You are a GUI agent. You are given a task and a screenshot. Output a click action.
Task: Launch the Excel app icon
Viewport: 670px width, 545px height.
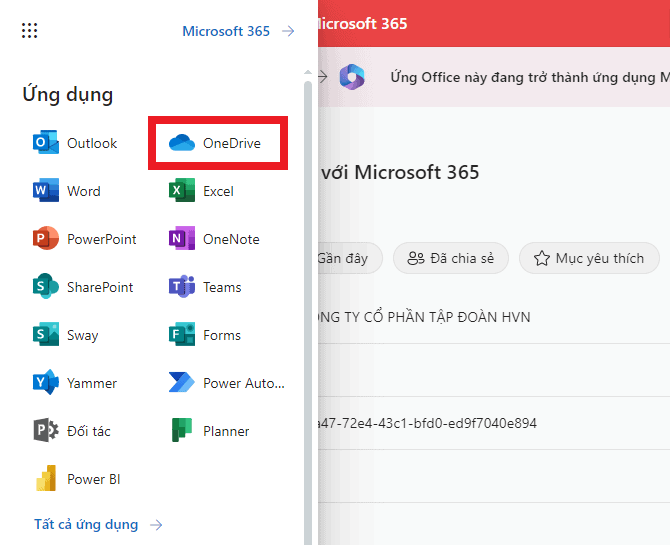(x=182, y=190)
